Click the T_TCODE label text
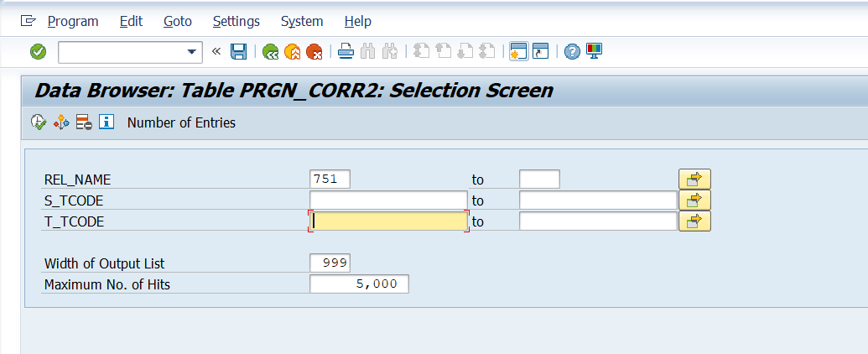 click(x=74, y=221)
